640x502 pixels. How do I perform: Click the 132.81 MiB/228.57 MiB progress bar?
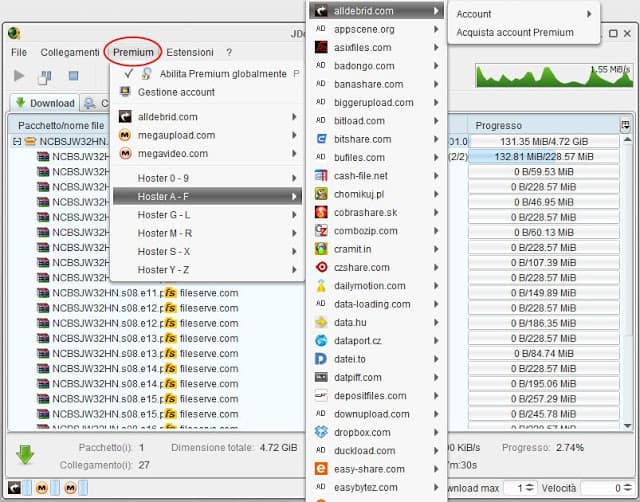coord(544,157)
